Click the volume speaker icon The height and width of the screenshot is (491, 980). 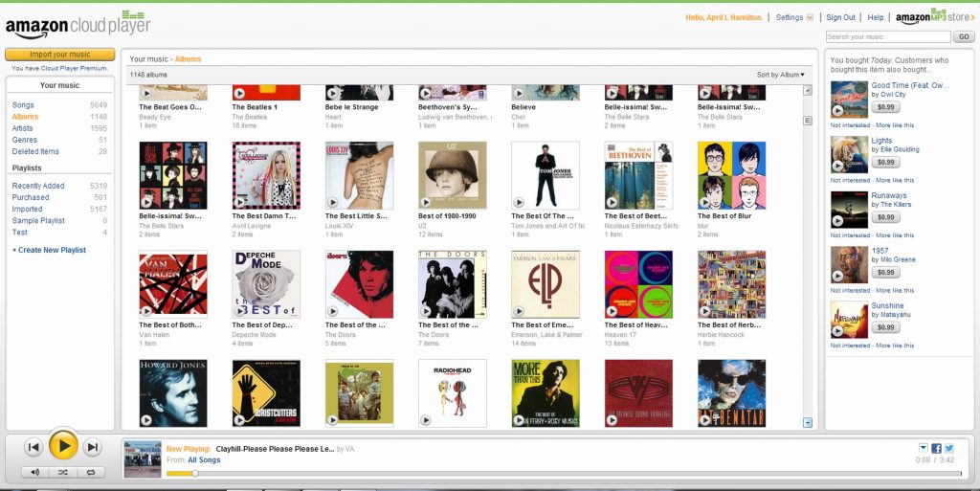tap(35, 472)
